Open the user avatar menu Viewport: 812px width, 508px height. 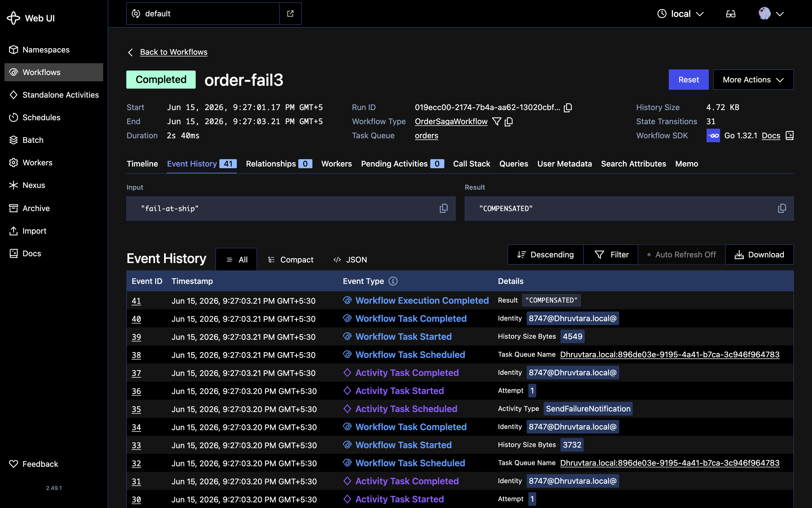[x=771, y=14]
